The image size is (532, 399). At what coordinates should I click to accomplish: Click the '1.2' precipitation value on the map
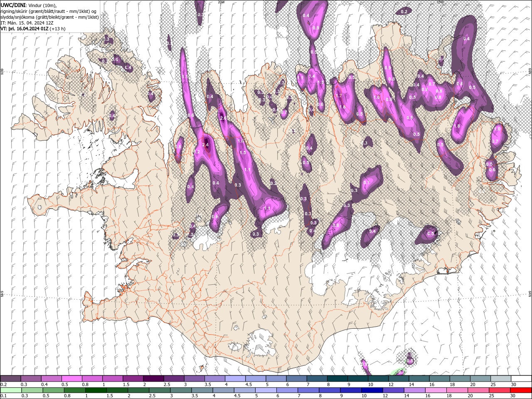[197, 152]
